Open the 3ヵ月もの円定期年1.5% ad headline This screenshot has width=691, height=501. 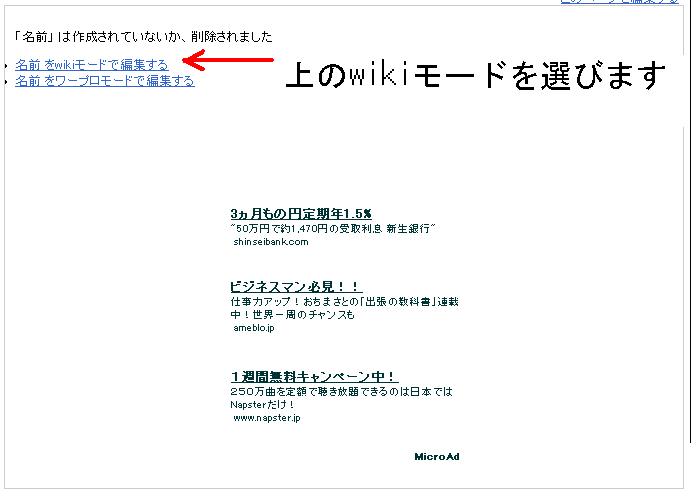(x=300, y=213)
